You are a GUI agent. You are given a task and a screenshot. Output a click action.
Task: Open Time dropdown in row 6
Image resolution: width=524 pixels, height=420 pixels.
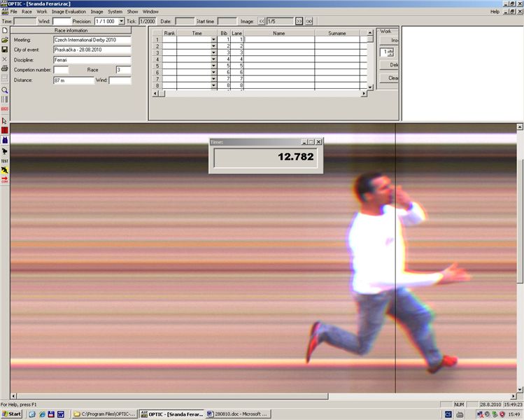coord(213,73)
